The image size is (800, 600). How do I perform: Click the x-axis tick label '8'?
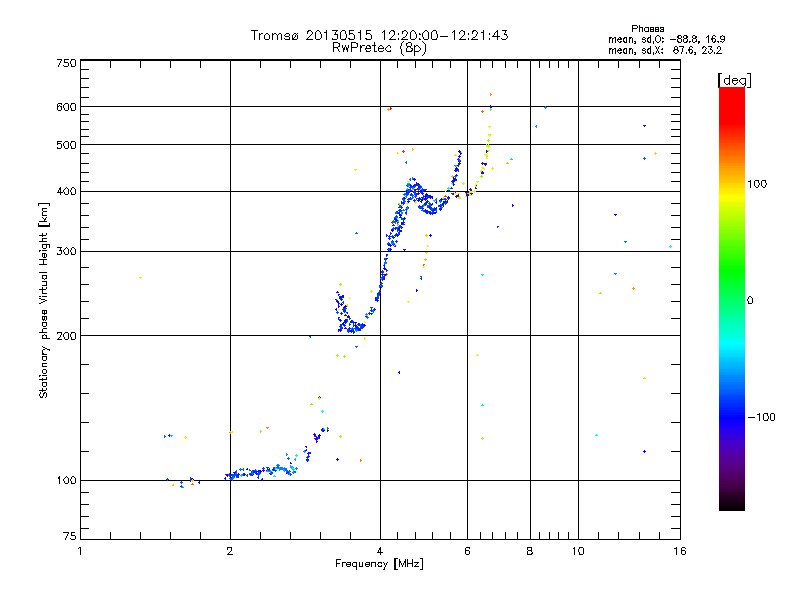(x=530, y=551)
